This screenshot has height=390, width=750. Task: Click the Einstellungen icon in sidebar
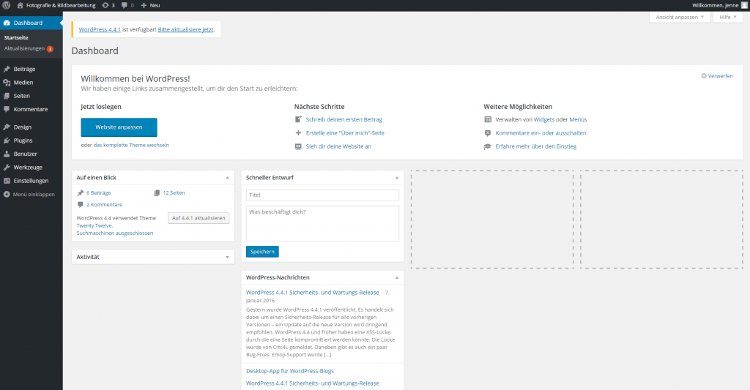7,180
